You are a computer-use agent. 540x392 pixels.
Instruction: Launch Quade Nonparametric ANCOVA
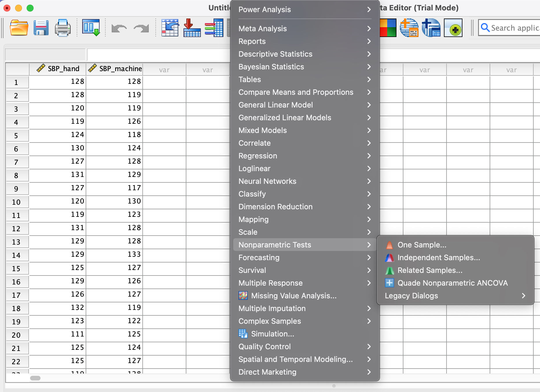pos(452,283)
